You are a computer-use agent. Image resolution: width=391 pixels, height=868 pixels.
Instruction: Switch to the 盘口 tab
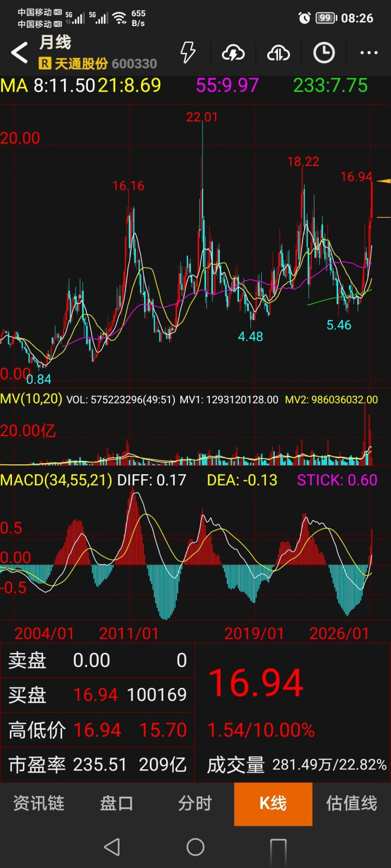(117, 803)
